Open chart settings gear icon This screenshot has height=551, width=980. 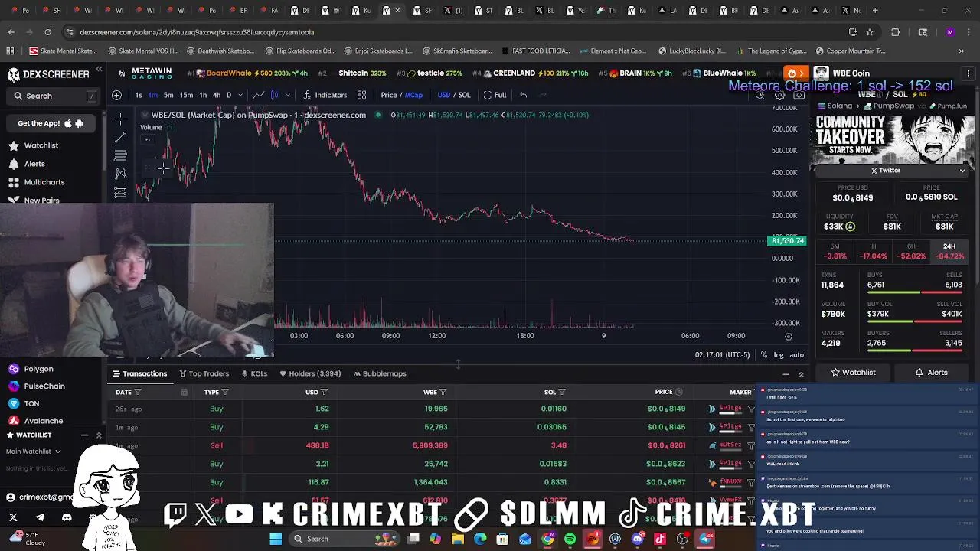[x=779, y=96]
